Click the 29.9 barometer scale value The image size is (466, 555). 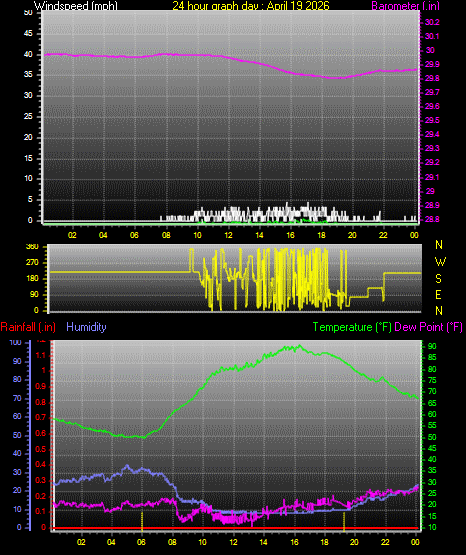[x=432, y=64]
